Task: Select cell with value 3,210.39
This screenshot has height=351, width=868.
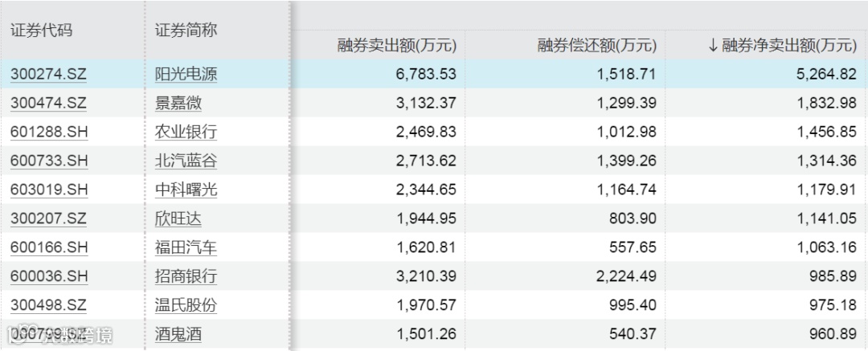Action: coord(425,276)
